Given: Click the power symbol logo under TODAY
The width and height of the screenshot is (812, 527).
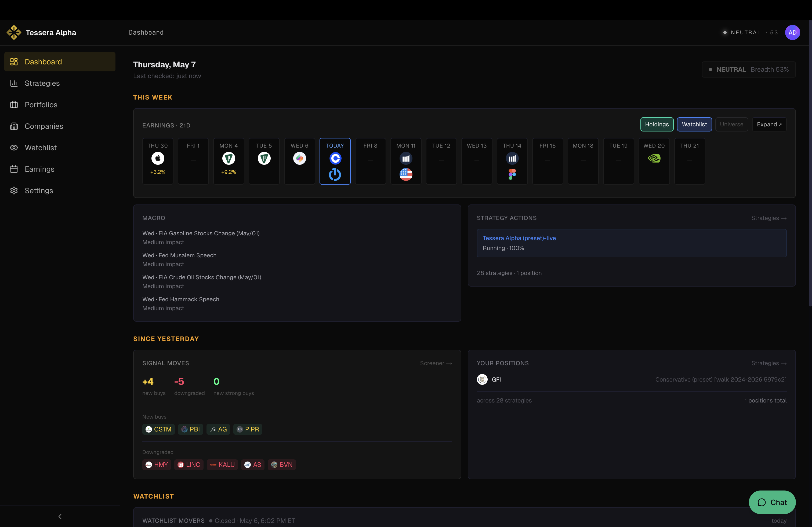Looking at the screenshot, I should click(335, 174).
